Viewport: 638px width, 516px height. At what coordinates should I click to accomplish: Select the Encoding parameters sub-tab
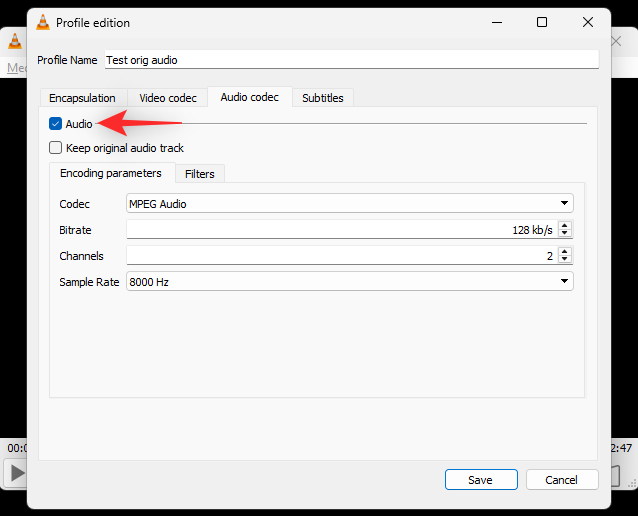pos(111,173)
